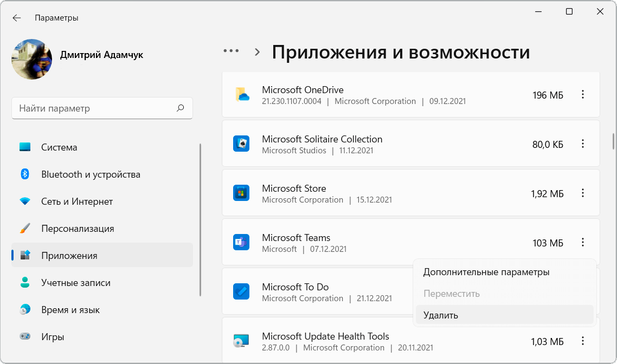Choose Дополнительные параметры from context menu
617x364 pixels.
[x=486, y=272]
